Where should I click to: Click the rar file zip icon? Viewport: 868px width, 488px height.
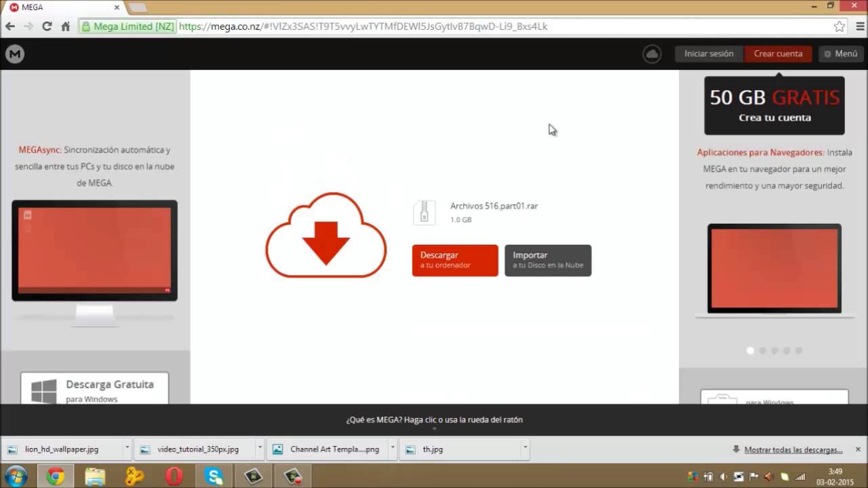pos(425,212)
